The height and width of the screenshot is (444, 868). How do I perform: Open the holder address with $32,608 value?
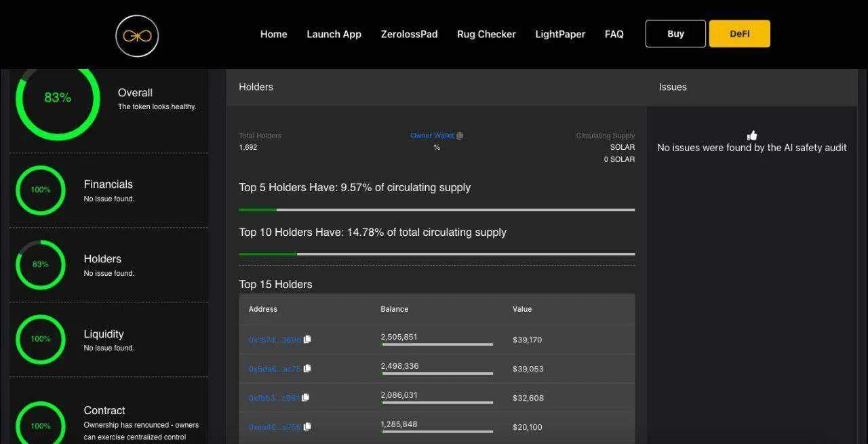tap(274, 398)
